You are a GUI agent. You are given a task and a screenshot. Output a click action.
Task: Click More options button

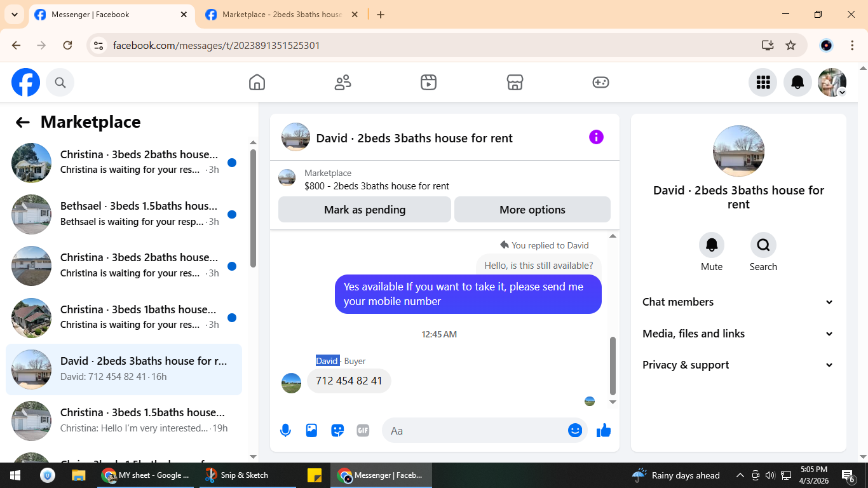coord(532,210)
